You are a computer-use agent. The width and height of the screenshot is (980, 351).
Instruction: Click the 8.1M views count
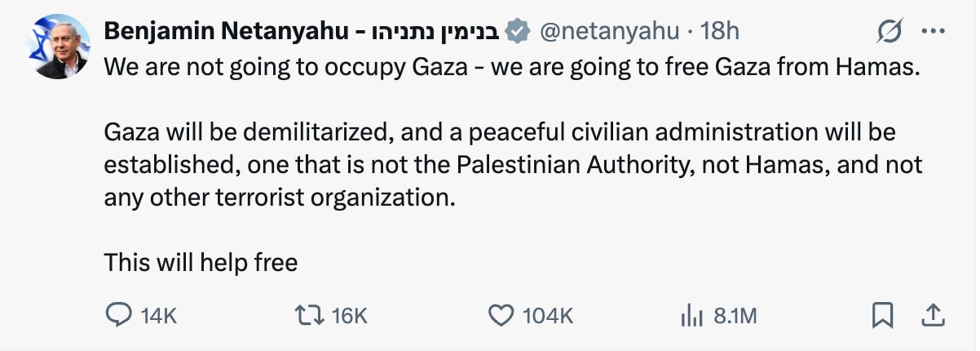pyautogui.click(x=735, y=316)
